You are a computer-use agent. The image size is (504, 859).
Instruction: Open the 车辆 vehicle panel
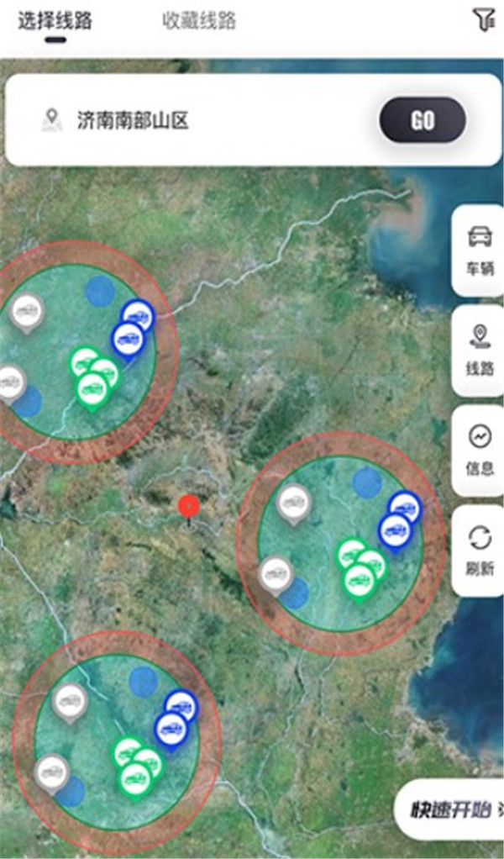coord(480,250)
